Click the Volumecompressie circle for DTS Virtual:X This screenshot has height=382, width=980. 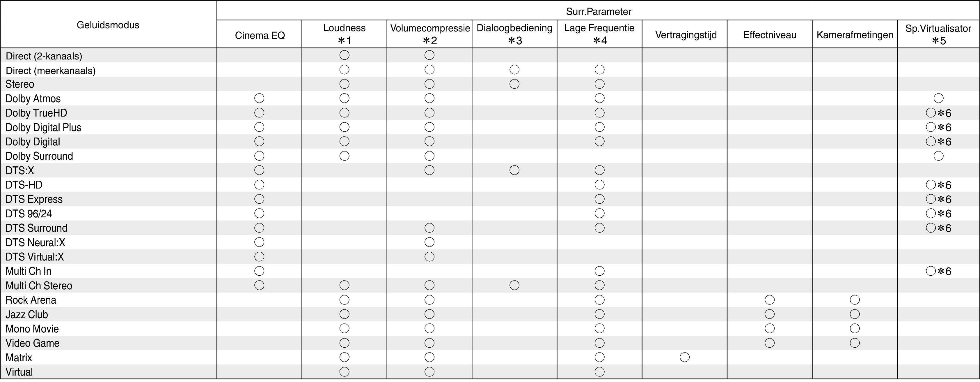tap(429, 257)
